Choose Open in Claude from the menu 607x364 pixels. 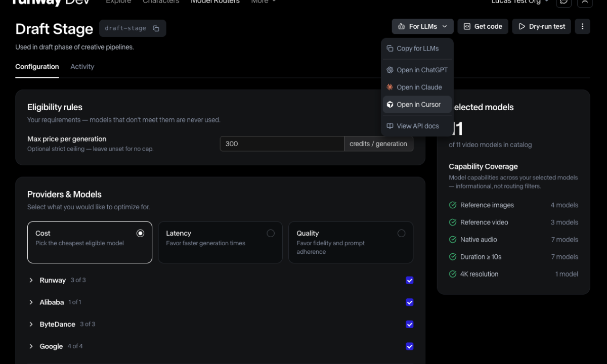(417, 87)
